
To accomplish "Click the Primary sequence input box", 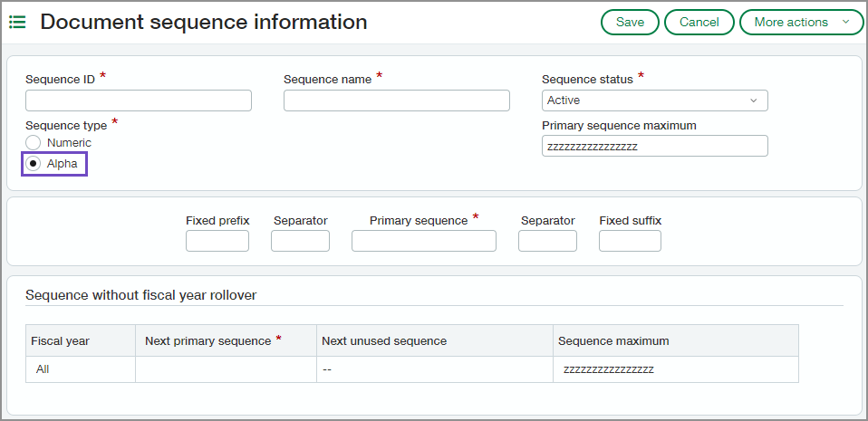I will [x=423, y=241].
